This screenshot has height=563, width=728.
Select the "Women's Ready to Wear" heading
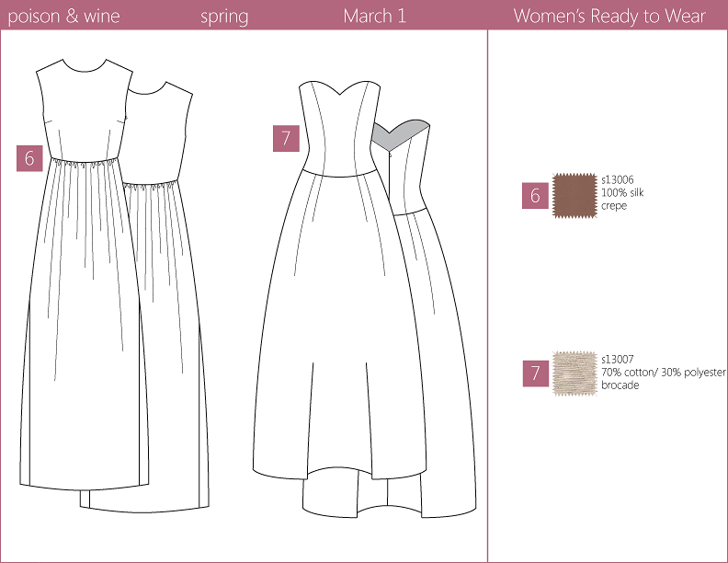click(609, 16)
